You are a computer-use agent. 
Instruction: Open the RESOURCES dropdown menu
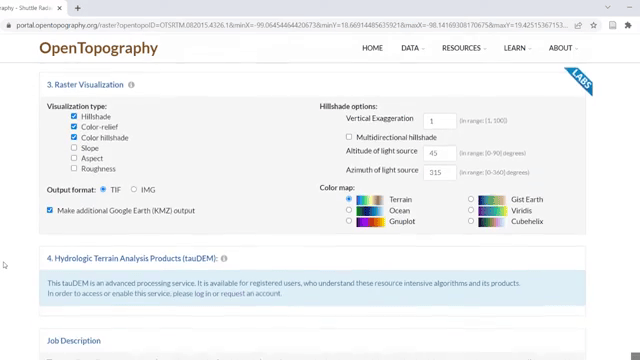(x=464, y=48)
